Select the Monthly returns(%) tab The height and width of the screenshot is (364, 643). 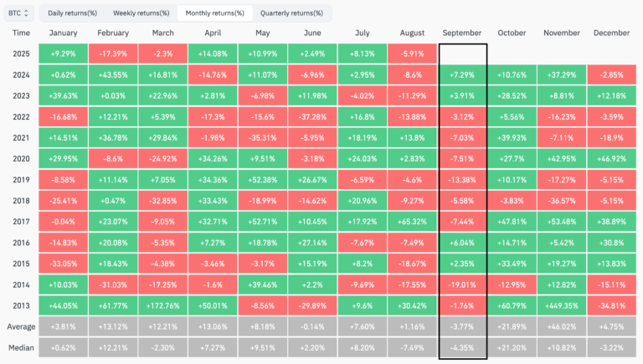(x=214, y=13)
